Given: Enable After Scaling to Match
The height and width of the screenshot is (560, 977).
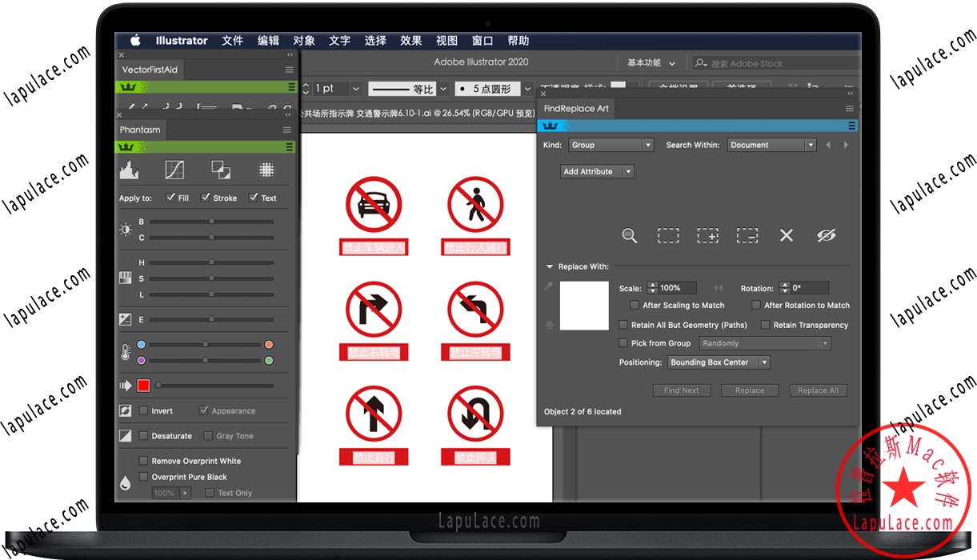Looking at the screenshot, I should tap(635, 305).
